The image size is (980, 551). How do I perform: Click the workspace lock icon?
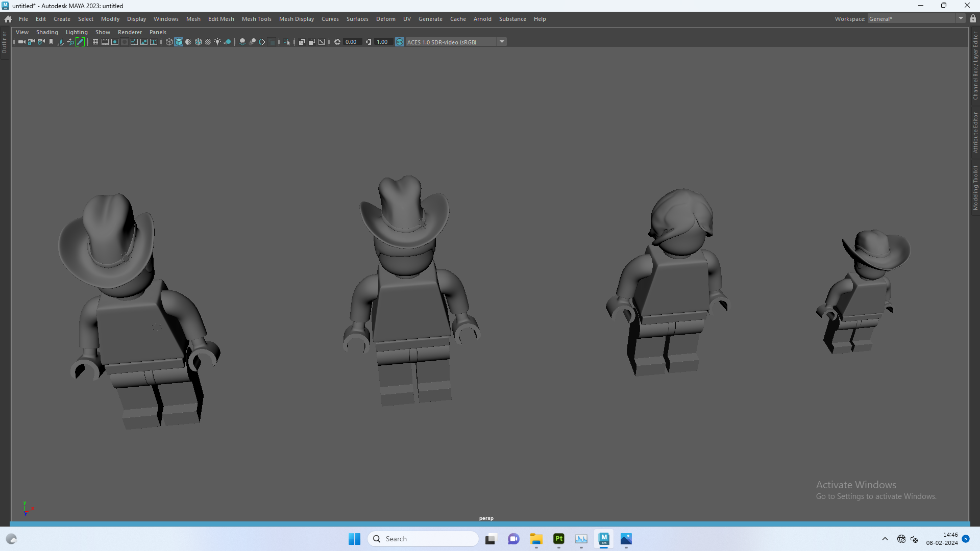click(973, 18)
